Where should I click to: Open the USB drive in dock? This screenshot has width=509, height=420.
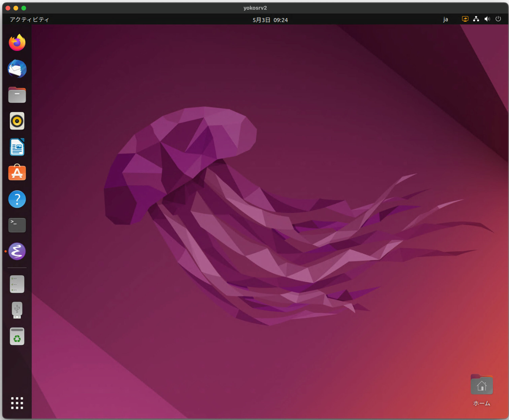click(17, 310)
